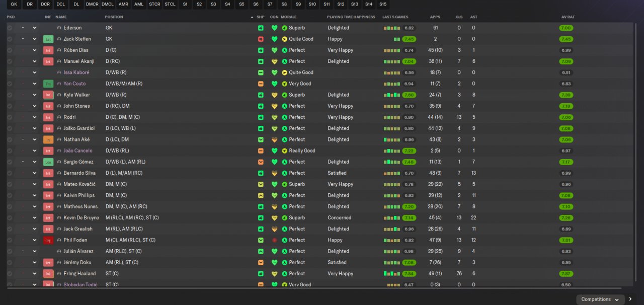
Task: Select the DCR position slot
Action: [45, 4]
